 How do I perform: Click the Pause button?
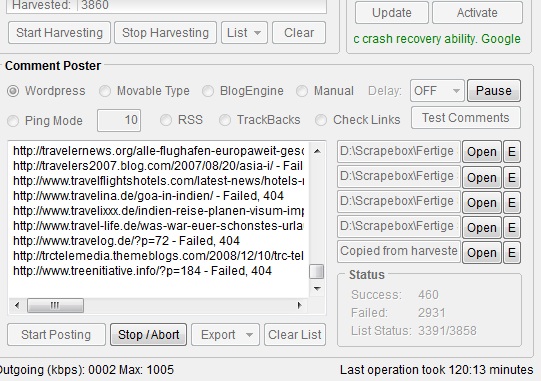coord(494,91)
